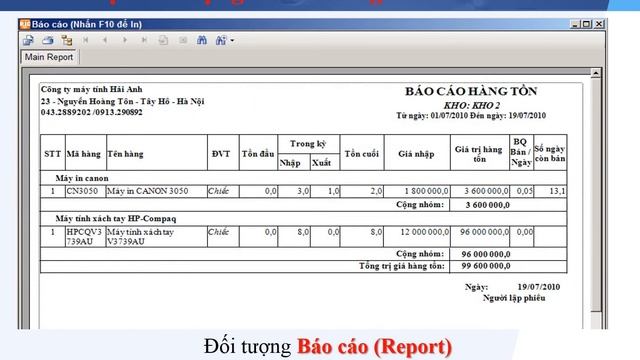Click purchase price 1 800 000,0
Image resolution: width=640 pixels, height=360 pixels.
click(x=427, y=191)
